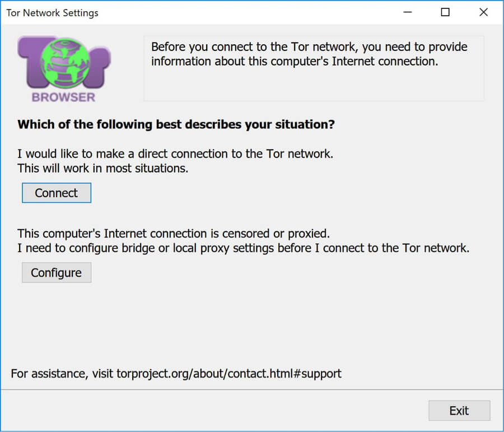Image resolution: width=504 pixels, height=432 pixels.
Task: Close the Tor Network Settings dialog
Action: pos(483,12)
